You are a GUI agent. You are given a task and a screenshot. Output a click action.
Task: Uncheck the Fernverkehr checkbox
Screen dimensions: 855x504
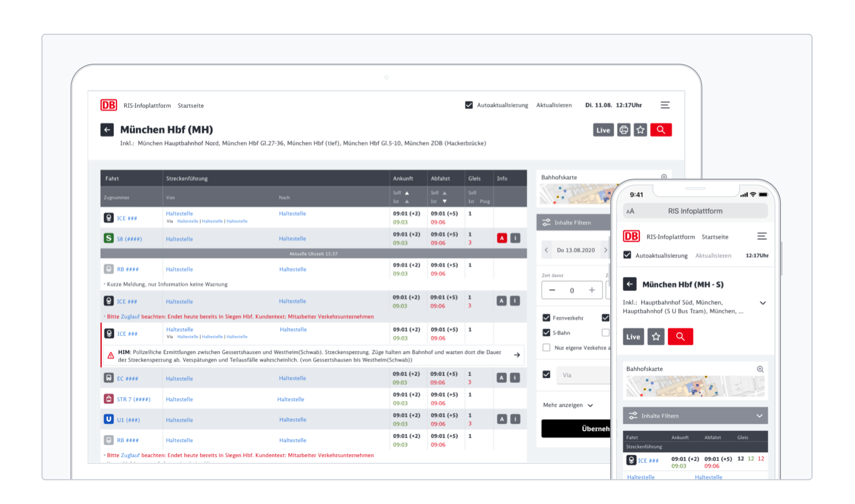(546, 318)
